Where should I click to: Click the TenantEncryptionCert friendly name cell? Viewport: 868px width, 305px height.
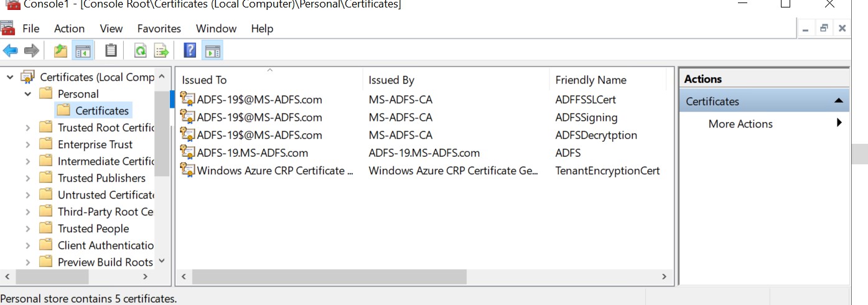coord(607,171)
